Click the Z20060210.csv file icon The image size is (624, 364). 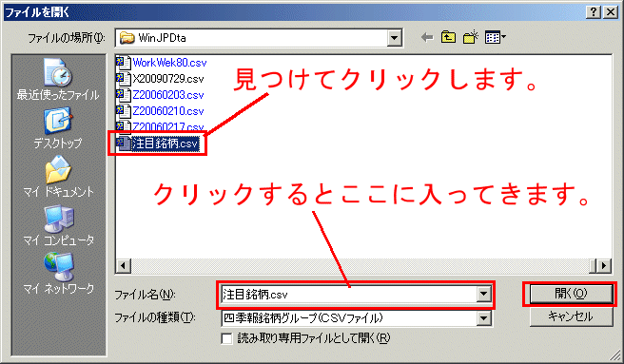coord(123,111)
